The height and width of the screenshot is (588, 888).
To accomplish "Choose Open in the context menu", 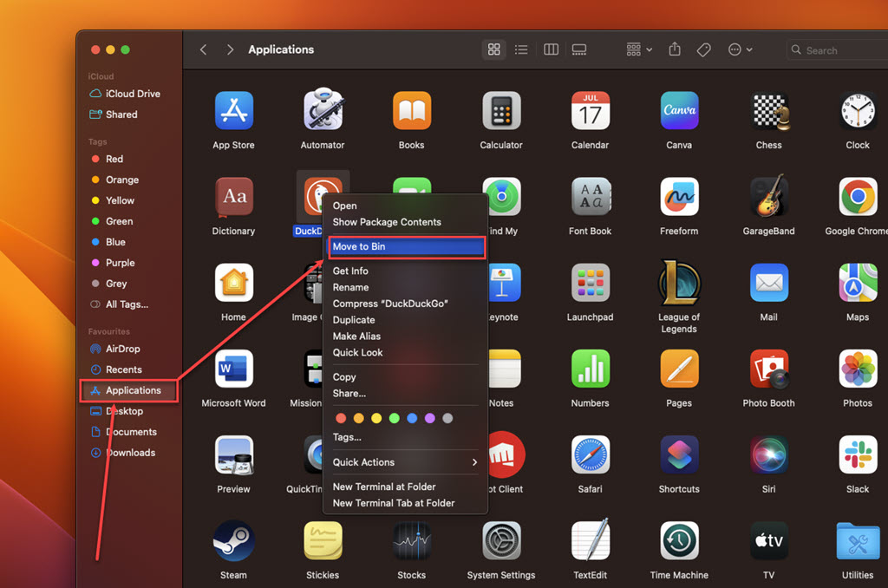I will click(405, 206).
